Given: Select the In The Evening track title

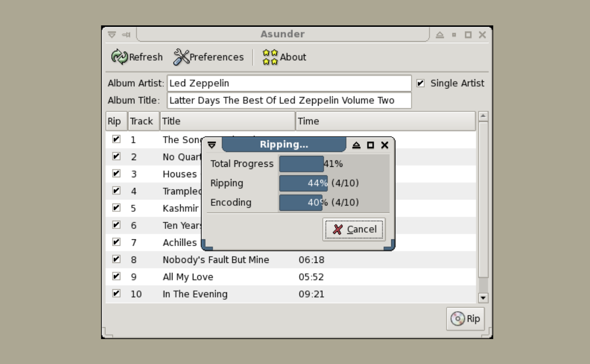Looking at the screenshot, I should (x=195, y=294).
